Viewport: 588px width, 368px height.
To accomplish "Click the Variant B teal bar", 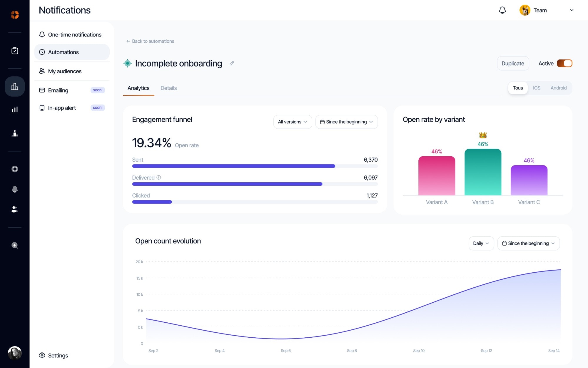I will click(483, 172).
